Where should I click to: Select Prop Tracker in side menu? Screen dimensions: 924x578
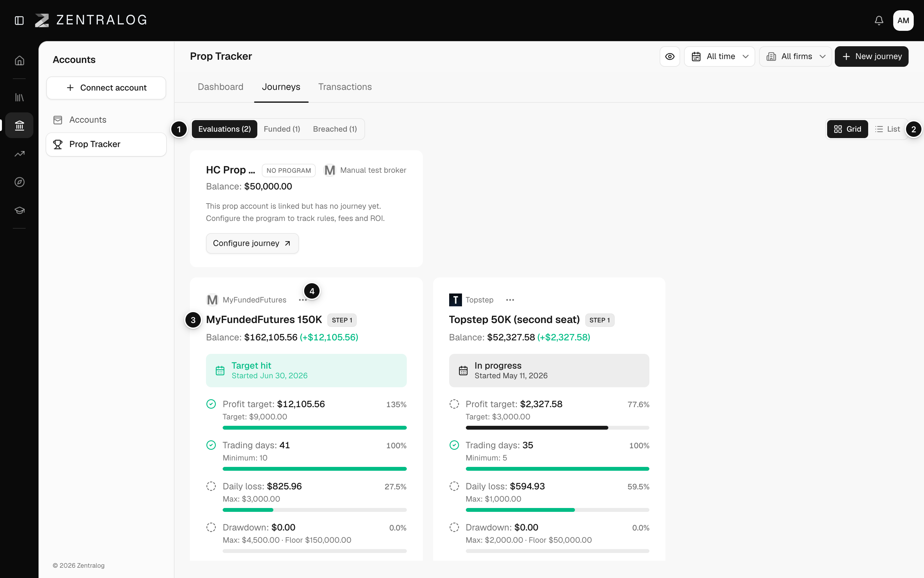click(106, 144)
